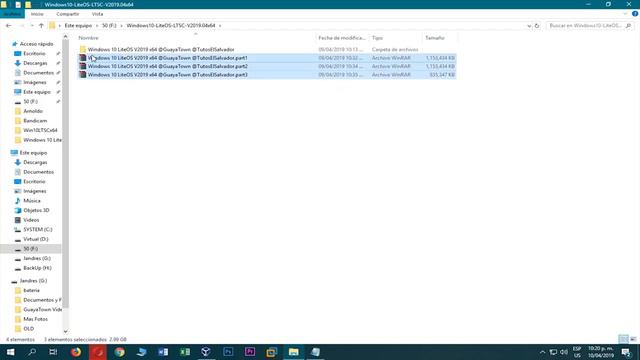Sort by Tipo column header
Viewport: 640px width, 360px height.
point(378,38)
